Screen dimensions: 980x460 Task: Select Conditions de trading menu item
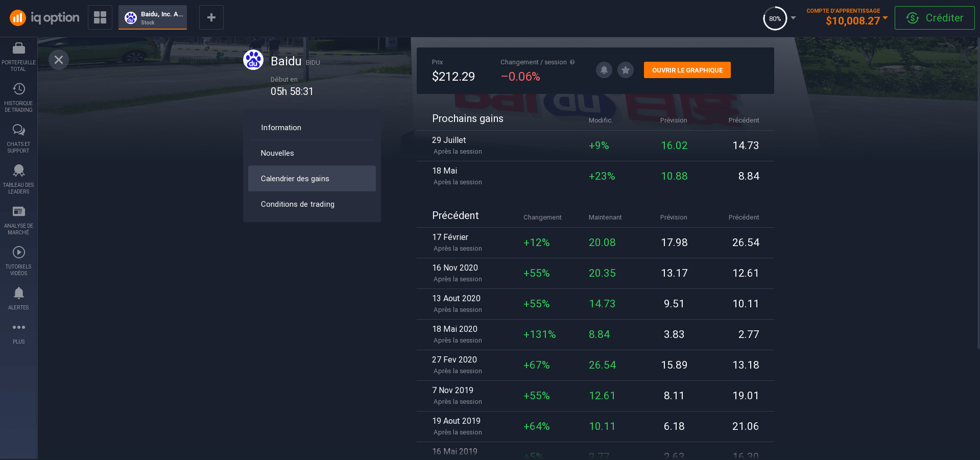312,204
